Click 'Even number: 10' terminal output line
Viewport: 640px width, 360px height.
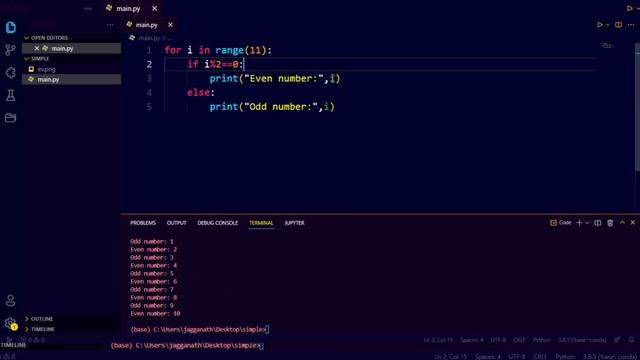tap(155, 313)
